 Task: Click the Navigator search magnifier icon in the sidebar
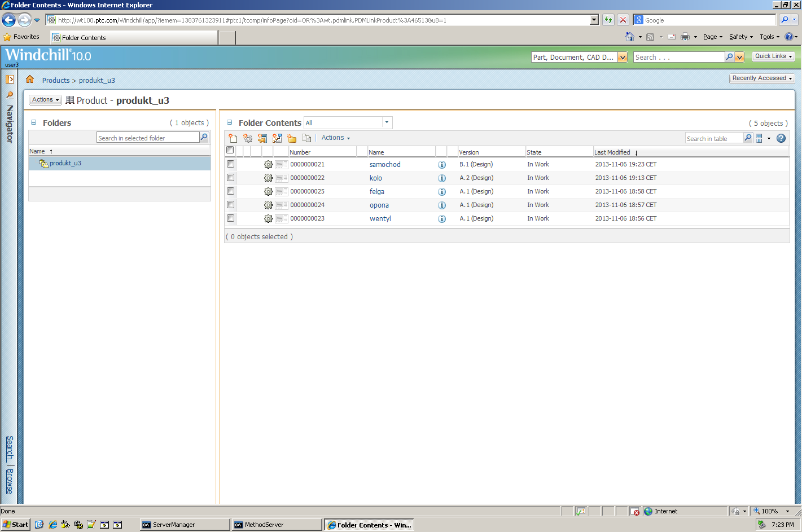[x=10, y=95]
